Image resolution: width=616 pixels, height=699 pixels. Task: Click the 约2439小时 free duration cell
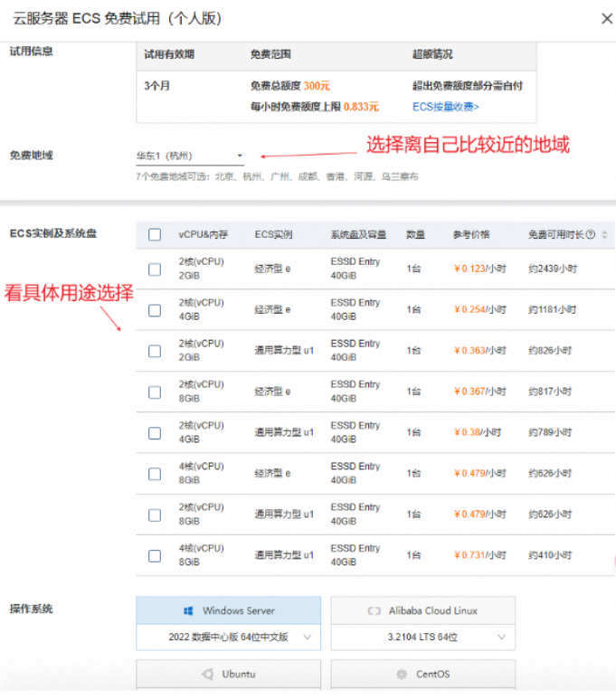click(553, 269)
